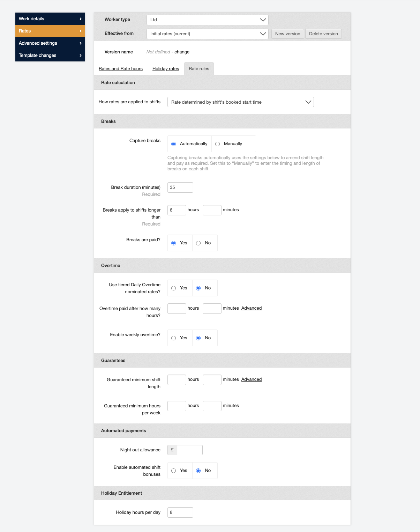The image size is (420, 532).
Task: Select Yes for Enable weekly overtime
Action: [x=174, y=338]
